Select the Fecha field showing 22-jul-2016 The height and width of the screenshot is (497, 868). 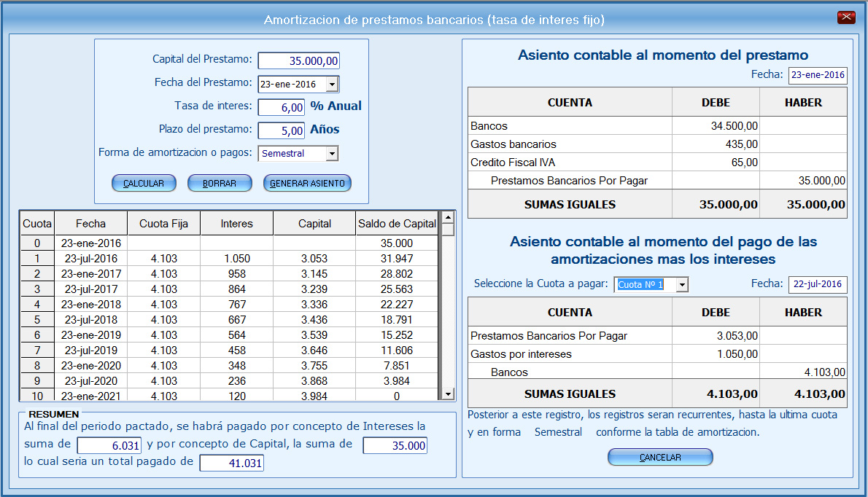[818, 284]
